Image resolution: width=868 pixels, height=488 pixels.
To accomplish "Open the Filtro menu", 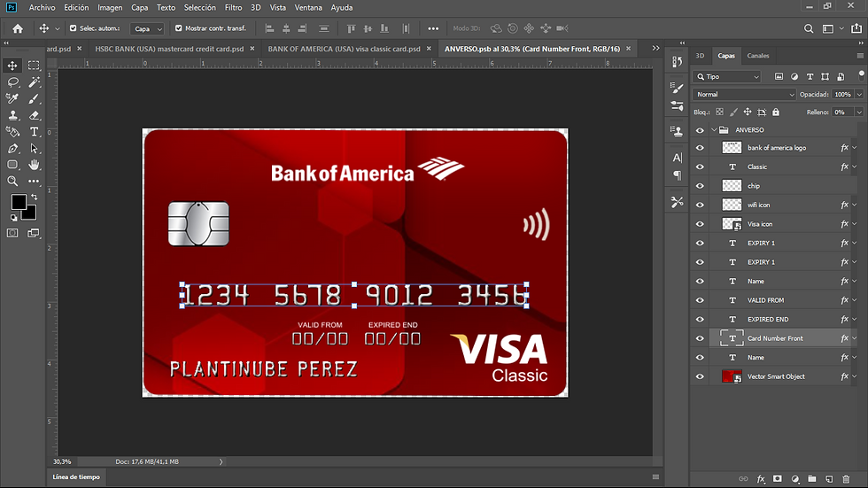I will pyautogui.click(x=233, y=8).
